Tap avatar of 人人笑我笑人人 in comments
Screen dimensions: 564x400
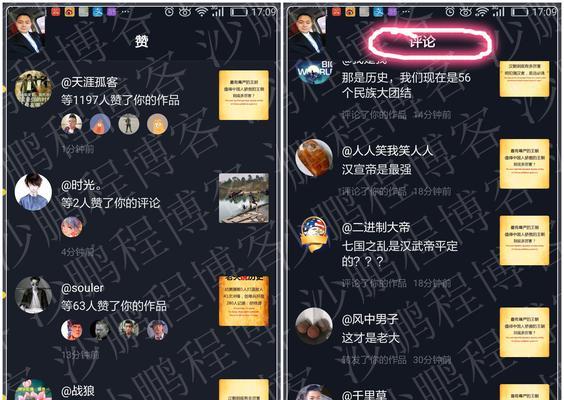314,158
